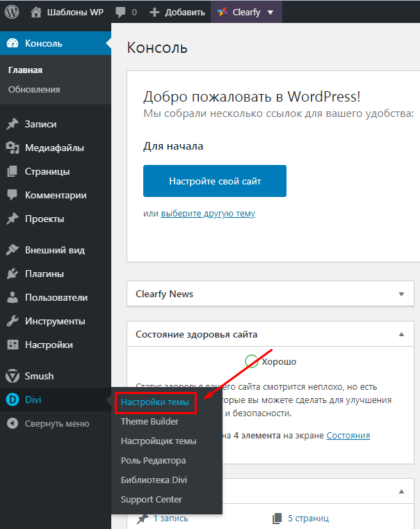
Task: Click the Divi logo icon in sidebar
Action: pos(13,399)
